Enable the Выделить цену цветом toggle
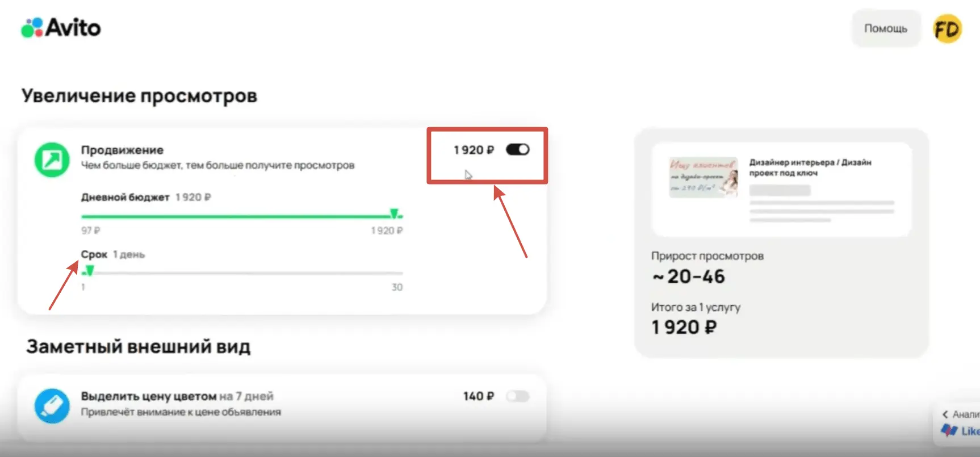The width and height of the screenshot is (980, 457). 517,396
